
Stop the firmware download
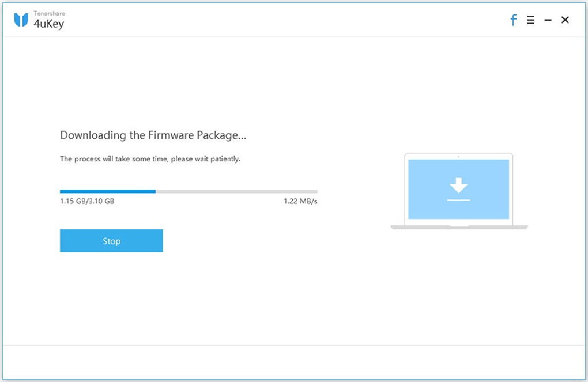coord(111,241)
